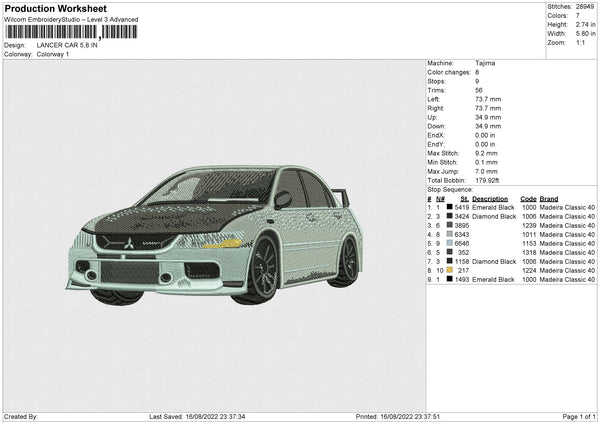600x424 pixels.
Task: Click thread code '1239'
Action: point(529,225)
